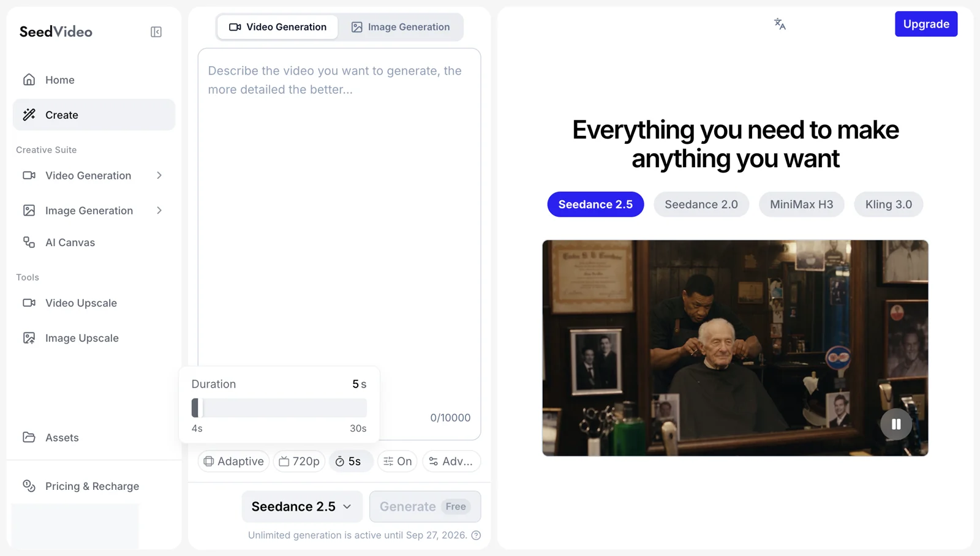
Task: Toggle the On setting chip
Action: point(398,461)
